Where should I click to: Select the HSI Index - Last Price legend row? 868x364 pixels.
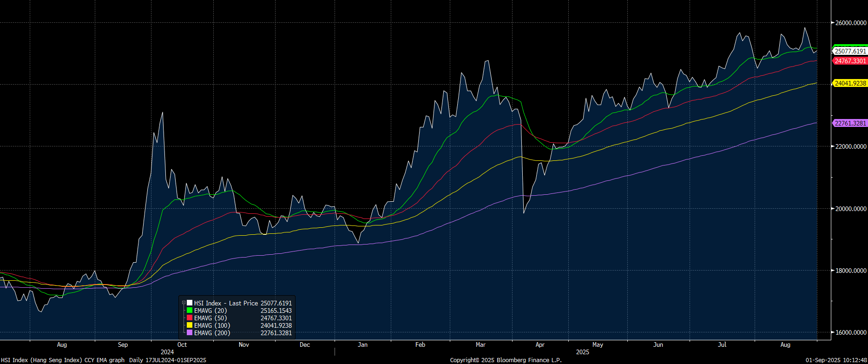(x=226, y=303)
